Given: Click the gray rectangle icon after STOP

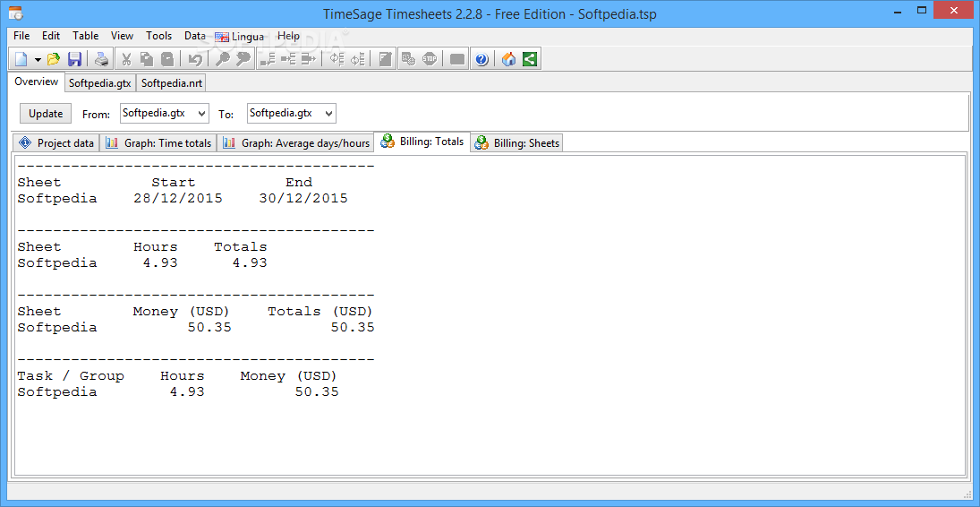Looking at the screenshot, I should [x=457, y=59].
